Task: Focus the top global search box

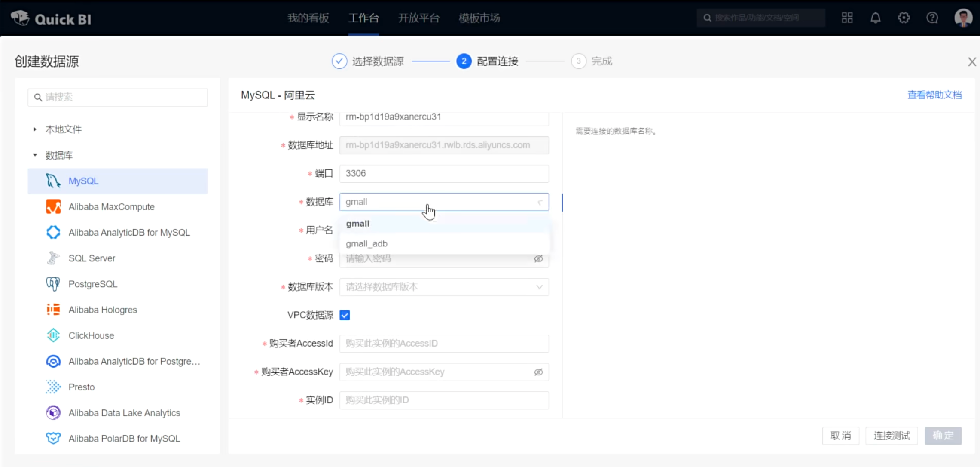Action: pyautogui.click(x=761, y=18)
